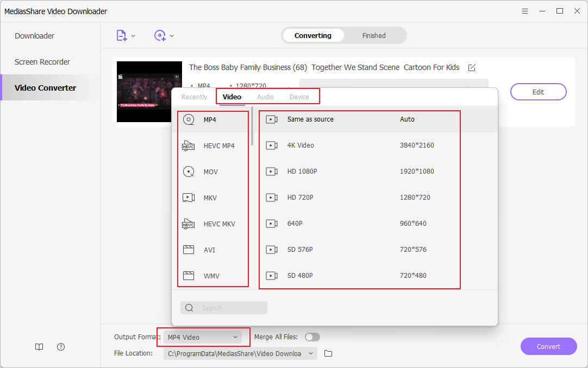Select the HEVC MKV format label
Screen dimensions: 588x368
click(220, 224)
